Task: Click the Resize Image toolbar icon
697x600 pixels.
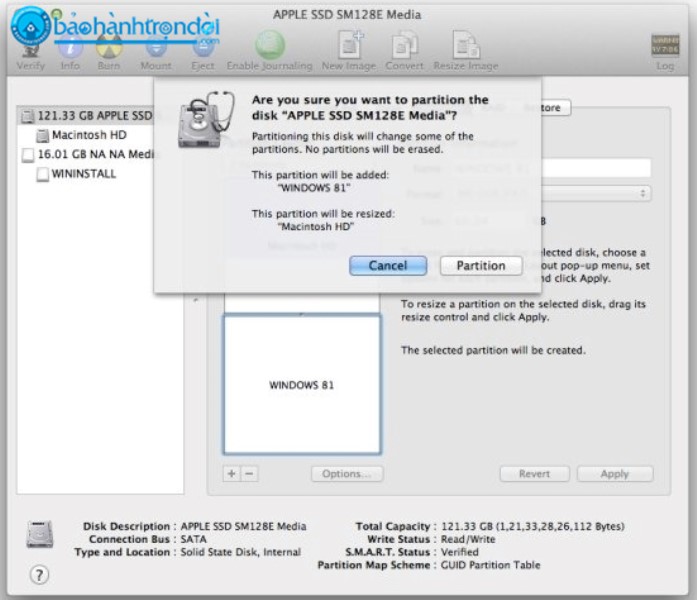Action: coord(466,44)
